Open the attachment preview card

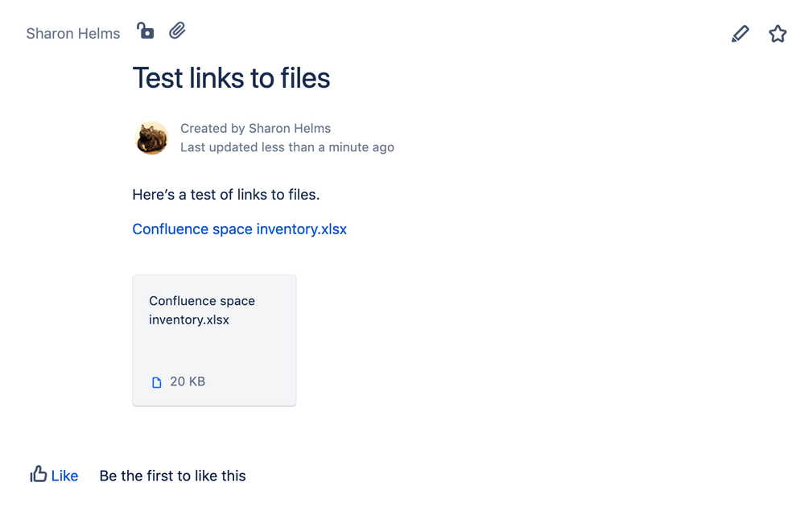point(214,340)
